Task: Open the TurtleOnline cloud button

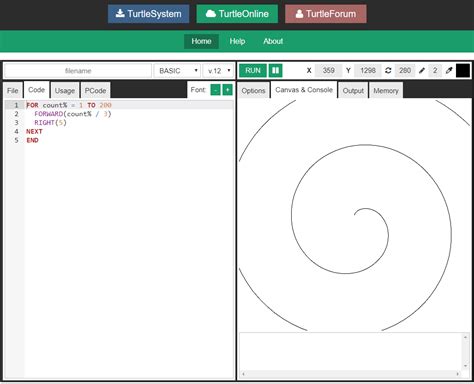Action: (237, 14)
